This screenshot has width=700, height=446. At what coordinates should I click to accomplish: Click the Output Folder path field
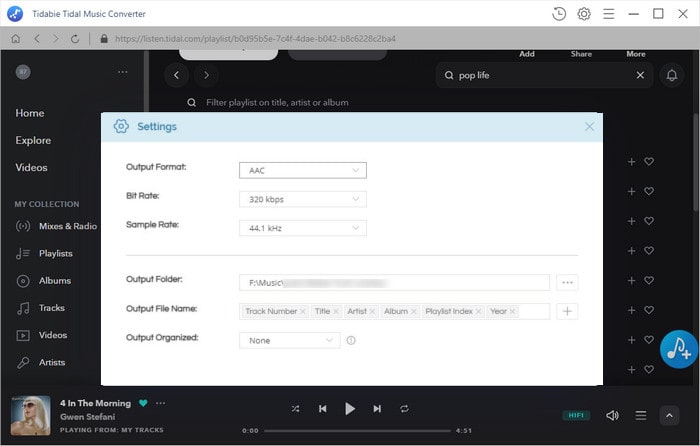(394, 283)
